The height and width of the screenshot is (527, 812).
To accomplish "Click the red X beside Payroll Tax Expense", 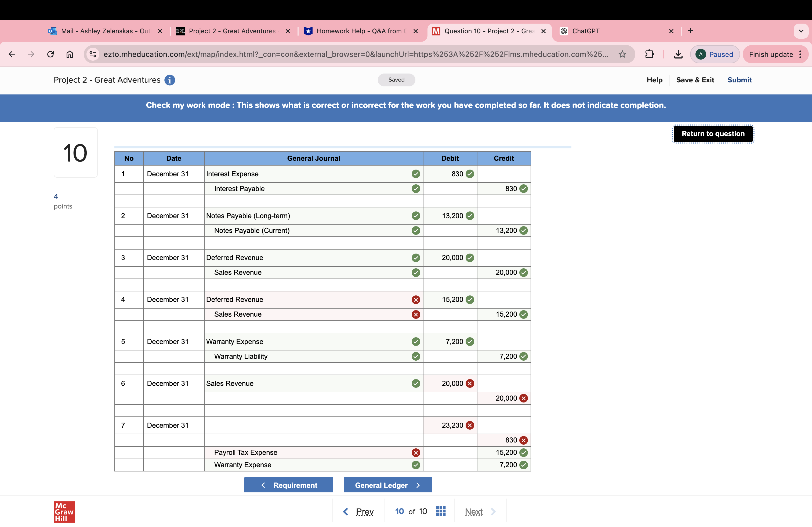I will pos(416,452).
